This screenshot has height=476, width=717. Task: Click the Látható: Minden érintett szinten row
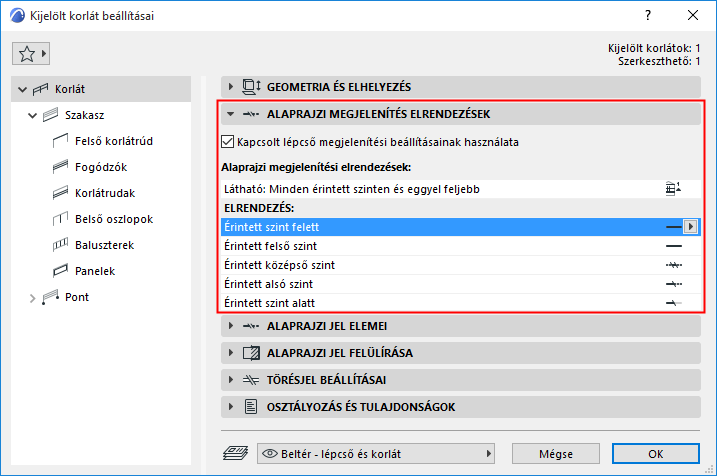[460, 189]
